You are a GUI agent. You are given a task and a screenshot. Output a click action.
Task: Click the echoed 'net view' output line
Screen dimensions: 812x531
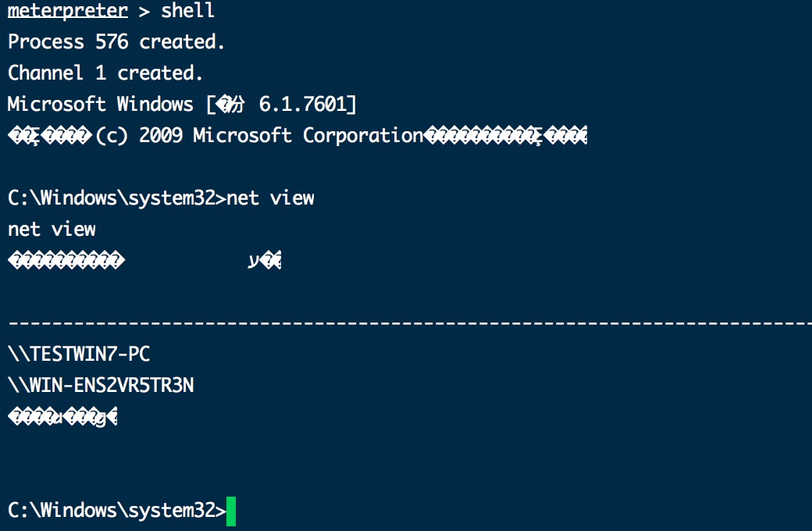[x=52, y=230]
